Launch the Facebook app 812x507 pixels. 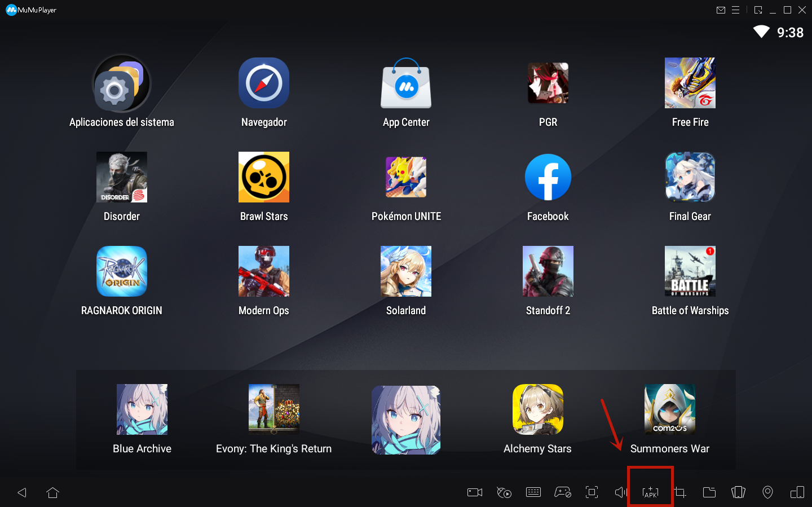(548, 177)
